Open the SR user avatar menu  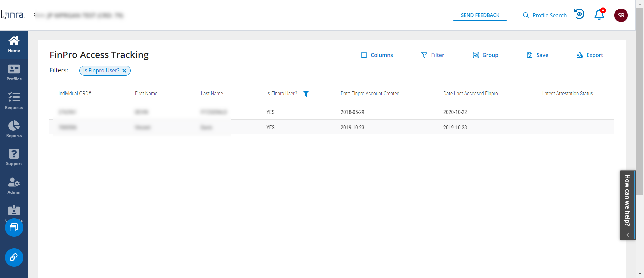621,15
